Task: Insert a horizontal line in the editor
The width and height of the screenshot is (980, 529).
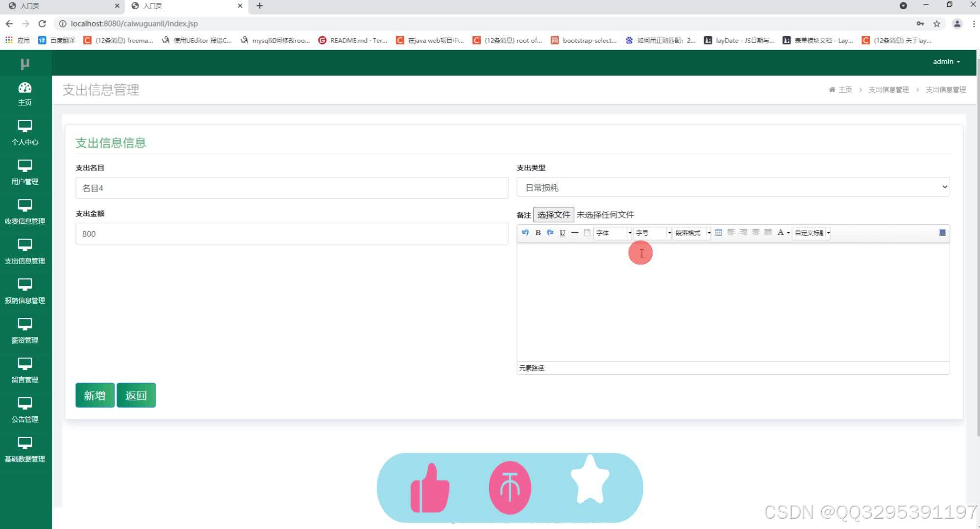Action: point(574,233)
